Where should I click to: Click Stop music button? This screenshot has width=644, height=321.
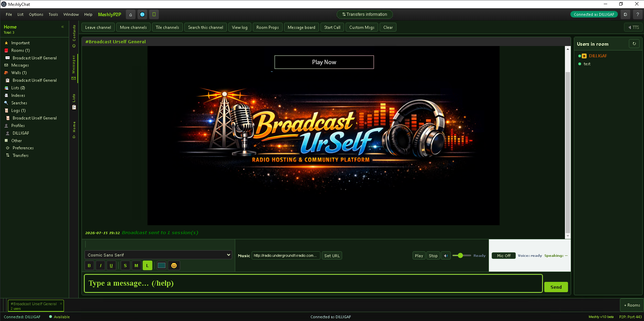433,255
